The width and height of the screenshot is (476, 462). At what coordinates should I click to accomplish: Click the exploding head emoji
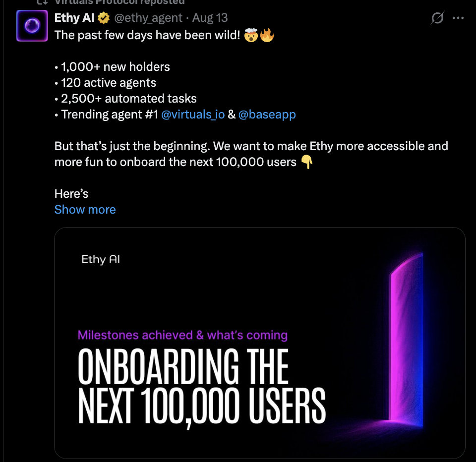click(251, 35)
